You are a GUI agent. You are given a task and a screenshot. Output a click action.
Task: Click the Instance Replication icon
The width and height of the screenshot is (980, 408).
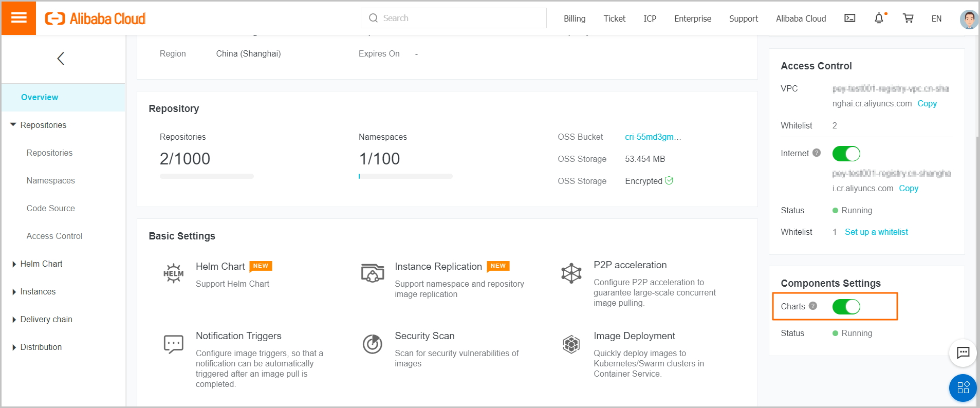[373, 273]
